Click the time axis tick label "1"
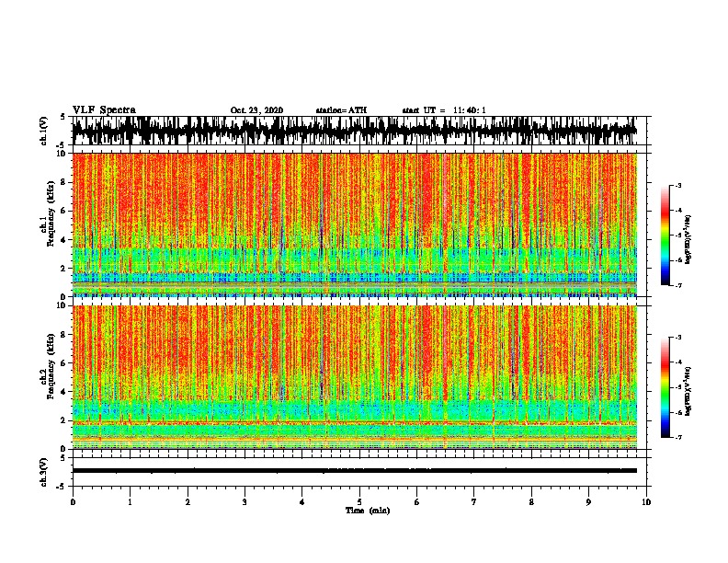The image size is (728, 563). point(130,502)
